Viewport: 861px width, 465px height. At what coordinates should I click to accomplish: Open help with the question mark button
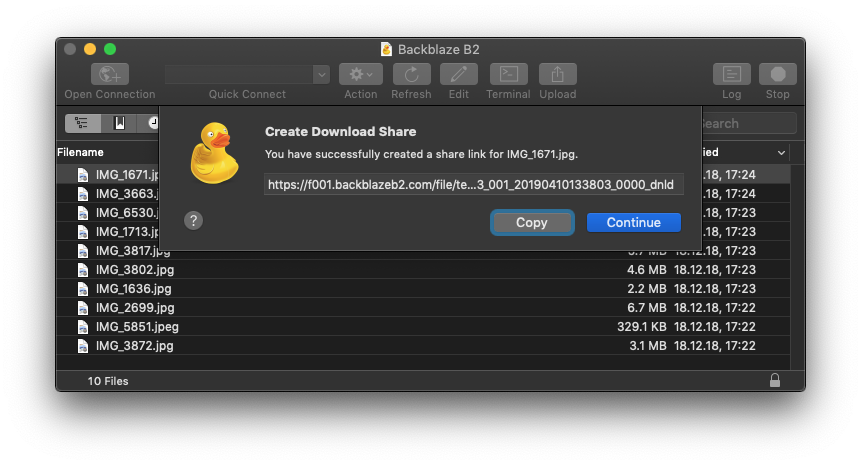193,221
